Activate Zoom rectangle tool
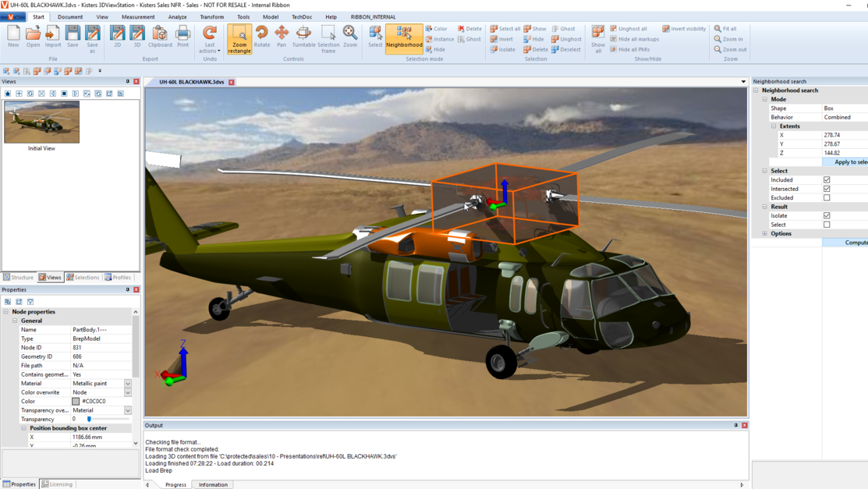The height and width of the screenshot is (489, 868). coord(239,39)
